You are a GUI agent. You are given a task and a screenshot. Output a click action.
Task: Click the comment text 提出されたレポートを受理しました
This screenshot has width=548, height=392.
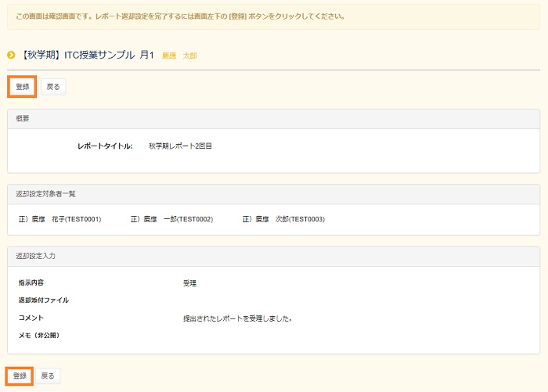(x=237, y=318)
